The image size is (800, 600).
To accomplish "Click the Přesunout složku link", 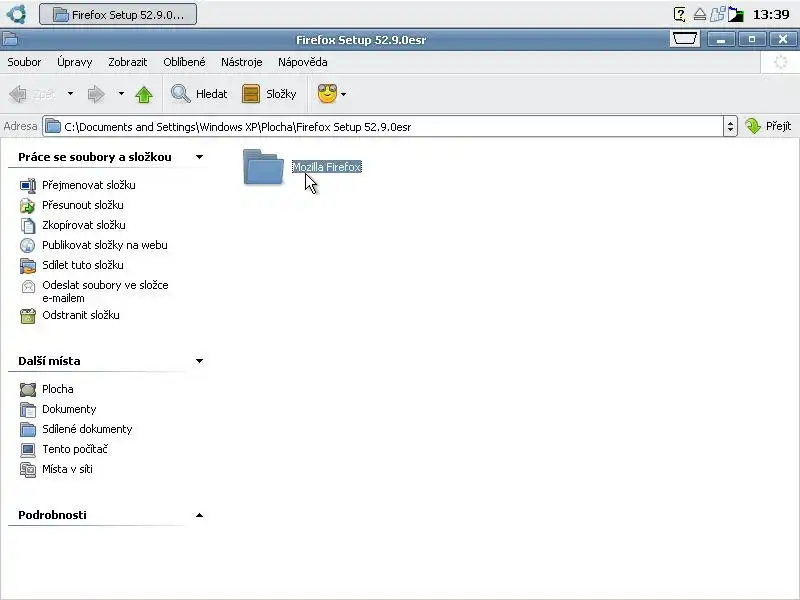I will click(x=83, y=205).
